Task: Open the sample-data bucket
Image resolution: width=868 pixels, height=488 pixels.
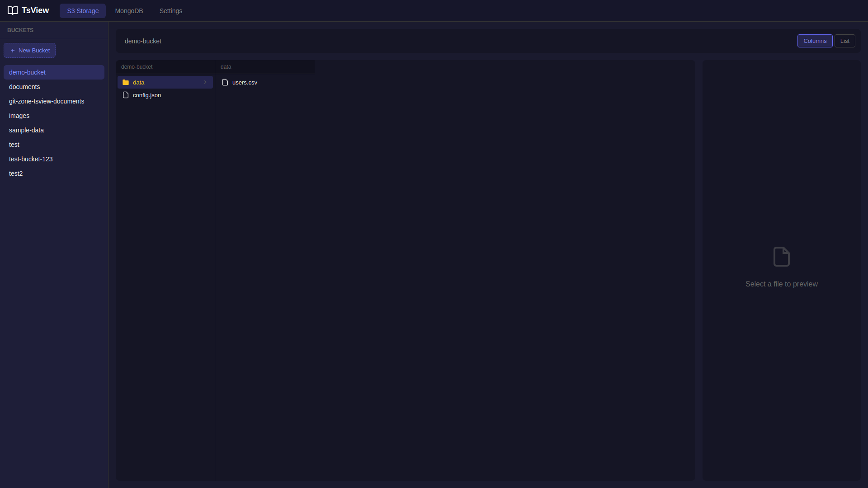Action: (x=26, y=130)
